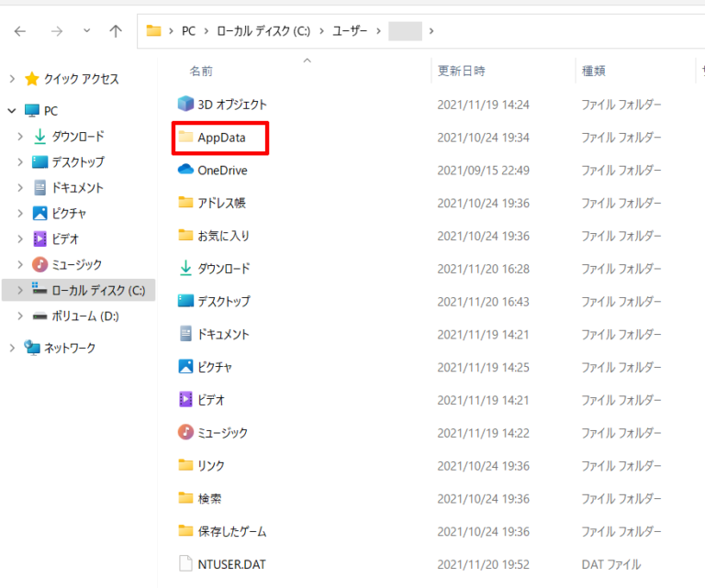The width and height of the screenshot is (705, 588).
Task: Select the OneDrive cloud icon
Action: click(x=186, y=170)
